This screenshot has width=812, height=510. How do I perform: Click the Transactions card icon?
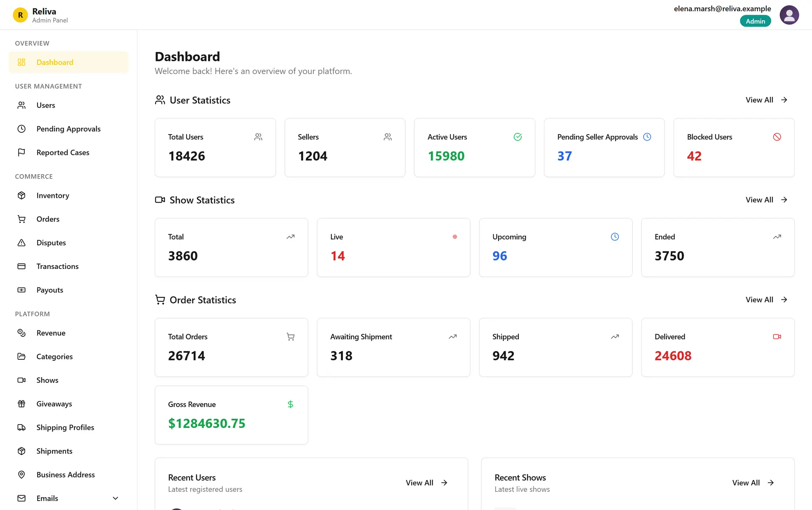click(22, 266)
